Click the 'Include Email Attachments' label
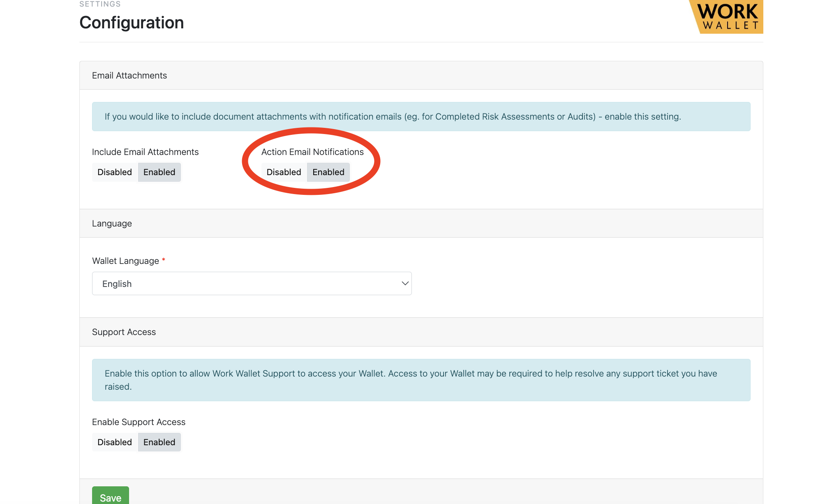The width and height of the screenshot is (818, 504). 146,152
